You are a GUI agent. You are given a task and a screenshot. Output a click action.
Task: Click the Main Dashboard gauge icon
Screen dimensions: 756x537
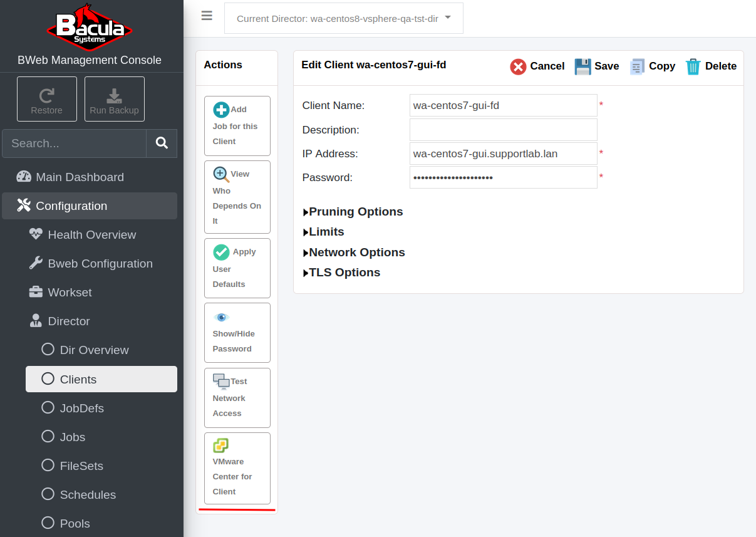pyautogui.click(x=24, y=177)
